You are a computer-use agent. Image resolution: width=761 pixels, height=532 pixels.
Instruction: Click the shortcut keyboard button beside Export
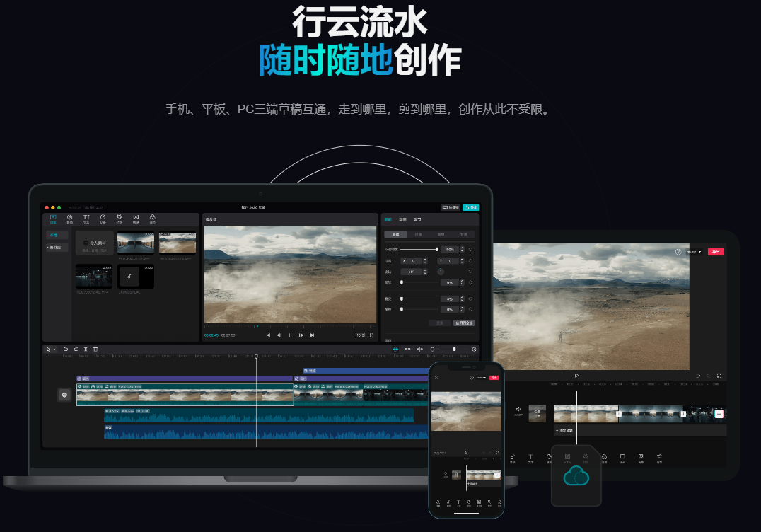451,207
